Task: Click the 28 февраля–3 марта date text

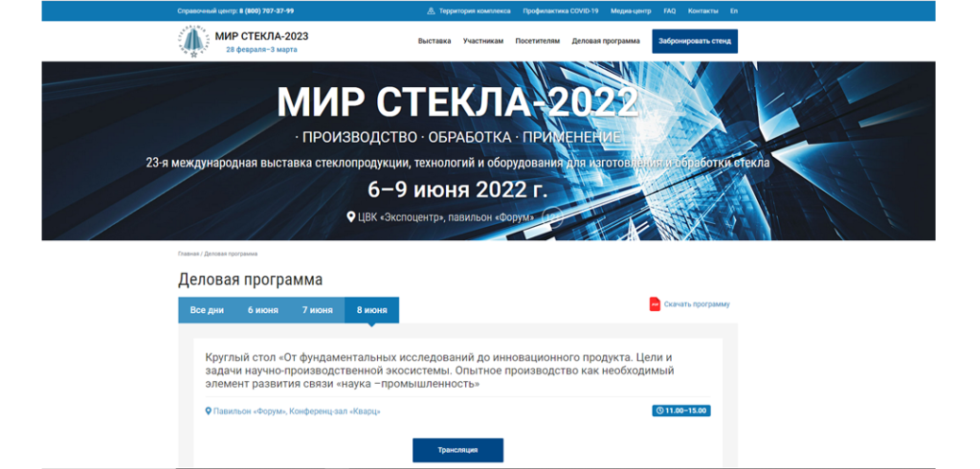Action: (261, 50)
